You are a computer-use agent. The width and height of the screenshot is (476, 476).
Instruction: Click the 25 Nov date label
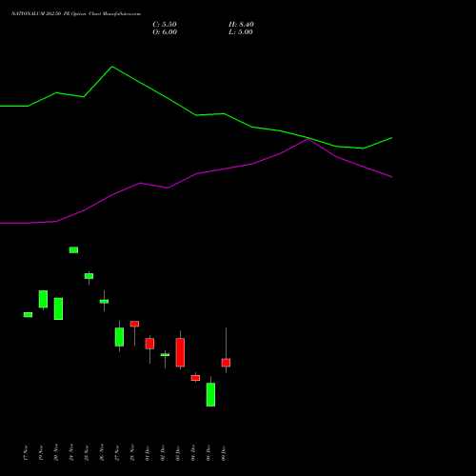(87, 453)
